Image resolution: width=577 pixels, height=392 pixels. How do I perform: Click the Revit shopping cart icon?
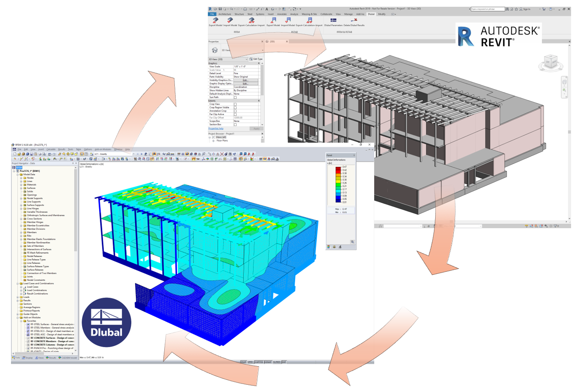[544, 9]
